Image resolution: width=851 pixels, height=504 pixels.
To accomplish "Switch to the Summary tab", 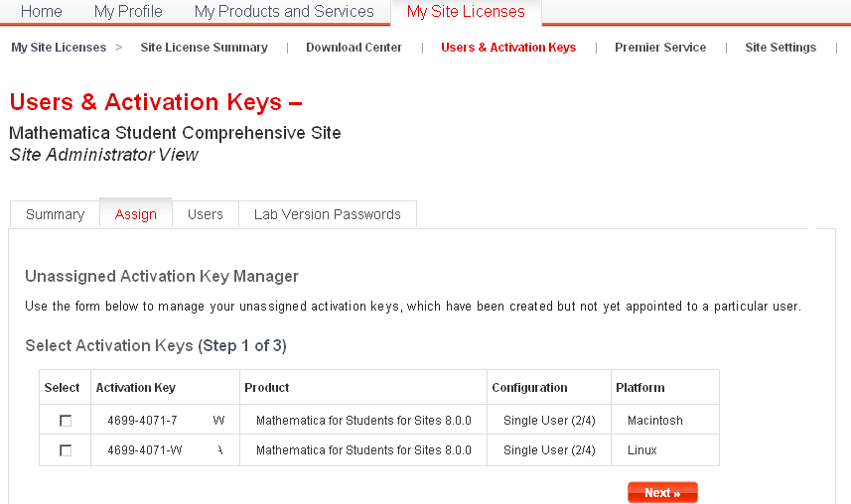I will point(55,214).
